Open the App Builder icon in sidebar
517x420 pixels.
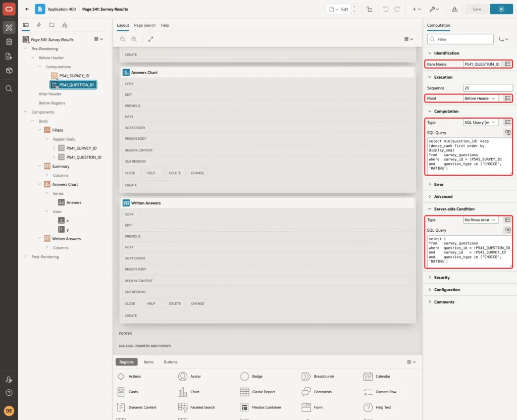(x=9, y=28)
